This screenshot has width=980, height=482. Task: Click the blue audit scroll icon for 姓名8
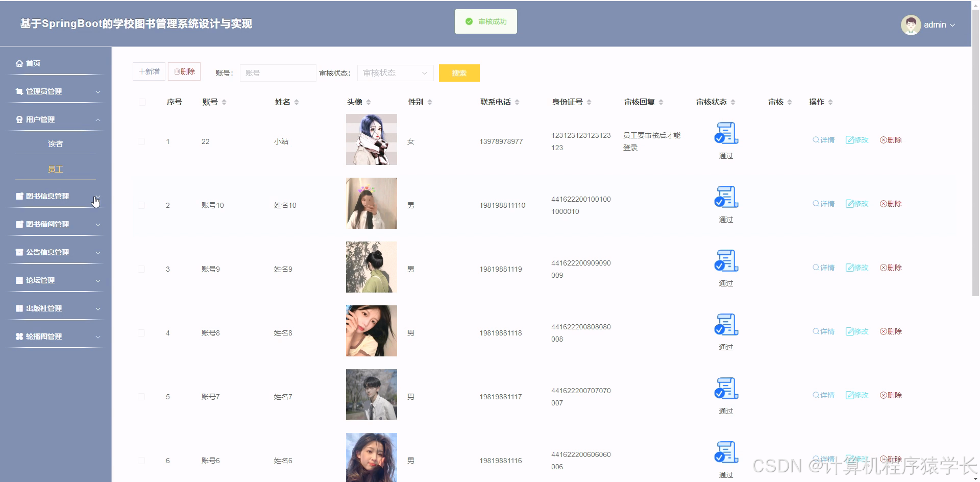(726, 324)
